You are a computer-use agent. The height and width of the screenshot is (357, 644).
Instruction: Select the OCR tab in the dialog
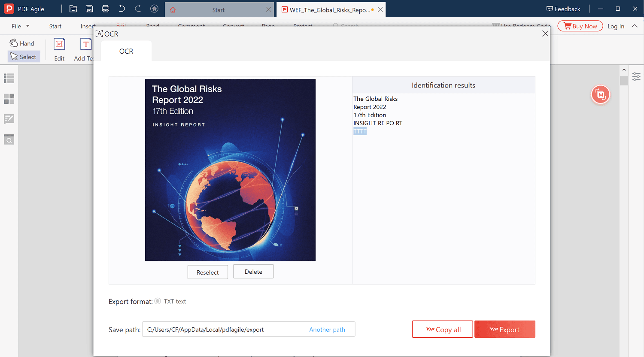126,51
